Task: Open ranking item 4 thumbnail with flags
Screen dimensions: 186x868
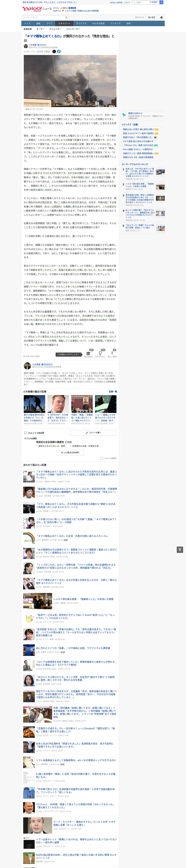Action: click(160, 213)
